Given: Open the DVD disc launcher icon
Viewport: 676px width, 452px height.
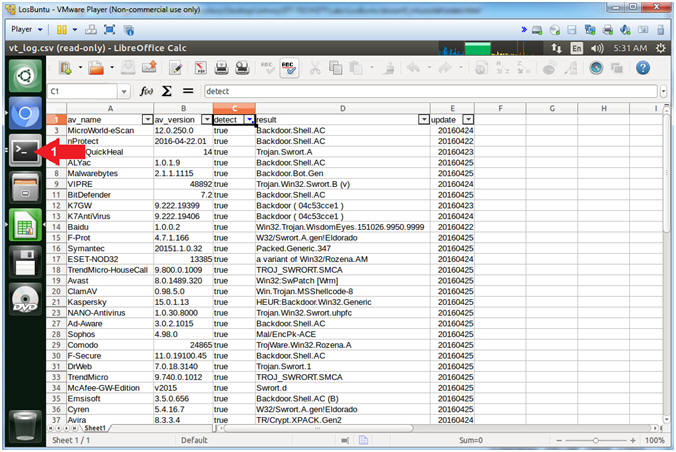Looking at the screenshot, I should click(x=25, y=298).
